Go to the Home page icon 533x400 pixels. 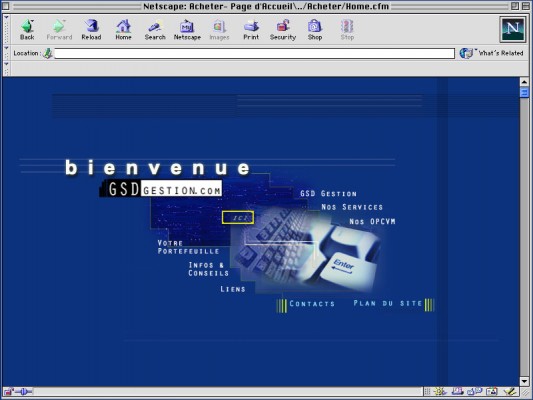[123, 30]
